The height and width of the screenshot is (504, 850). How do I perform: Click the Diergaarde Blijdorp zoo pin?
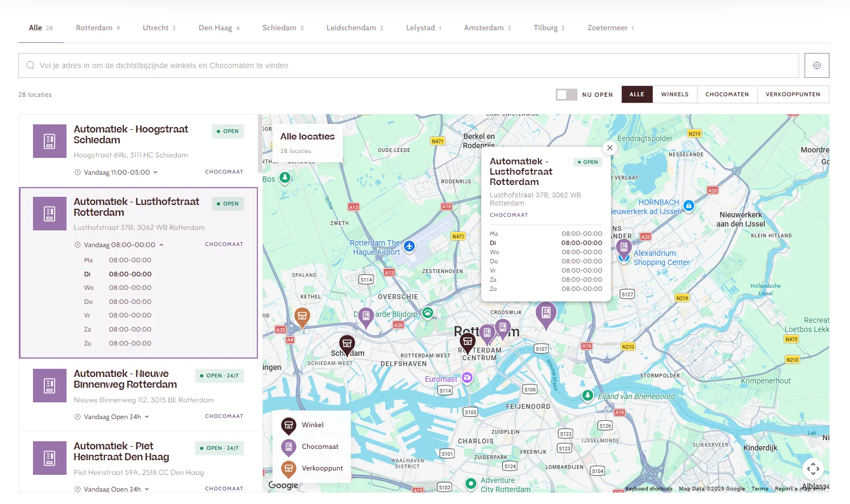click(428, 313)
